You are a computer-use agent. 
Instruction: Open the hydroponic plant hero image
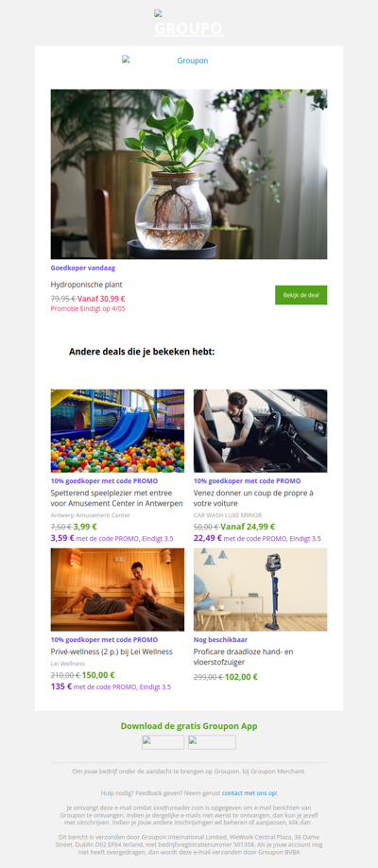pos(189,174)
